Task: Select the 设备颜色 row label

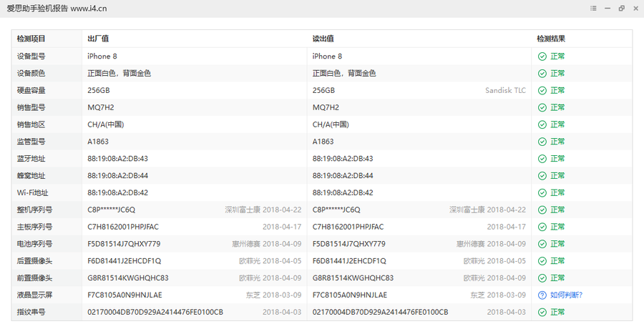Action: [x=31, y=74]
